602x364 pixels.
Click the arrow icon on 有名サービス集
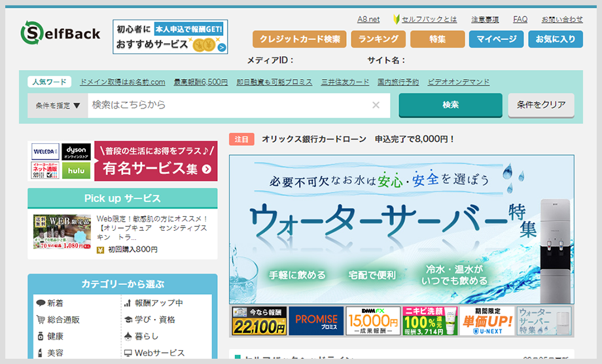[x=207, y=169]
